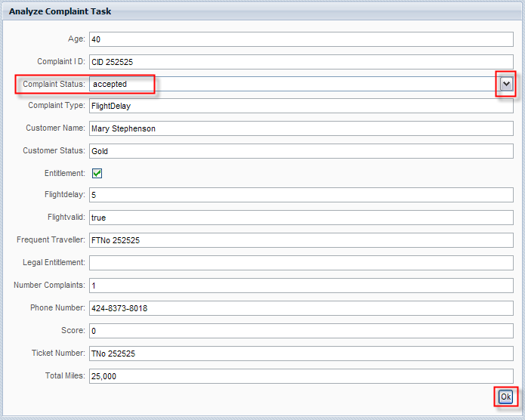525x420 pixels.
Task: Click into the Age input field
Action: pos(301,39)
